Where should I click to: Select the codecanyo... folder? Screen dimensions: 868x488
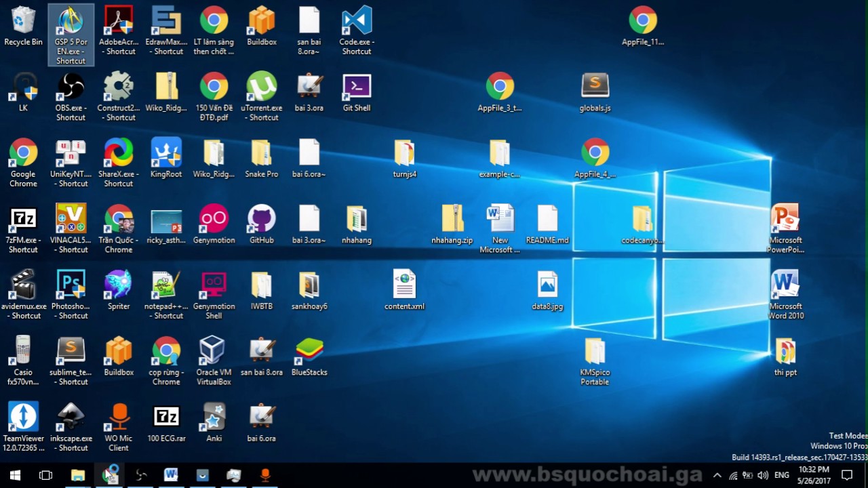642,224
